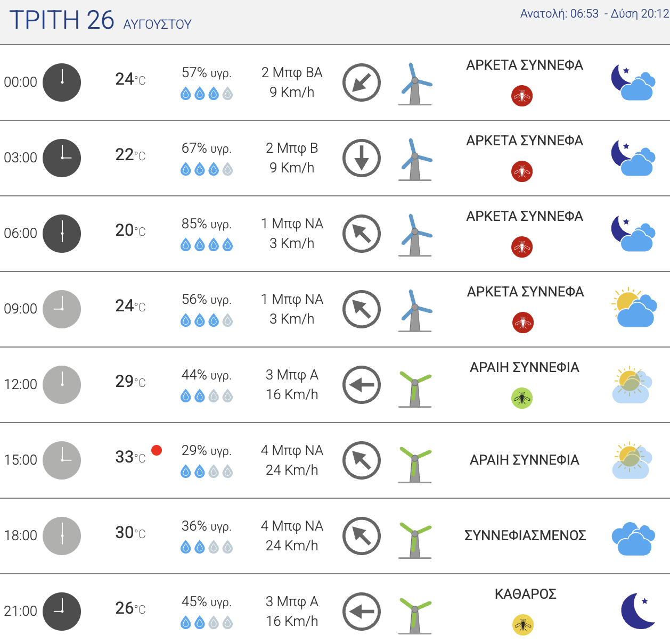Image resolution: width=670 pixels, height=644 pixels.
Task: Click the sun and cloud icon at 09:00
Action: 633,308
